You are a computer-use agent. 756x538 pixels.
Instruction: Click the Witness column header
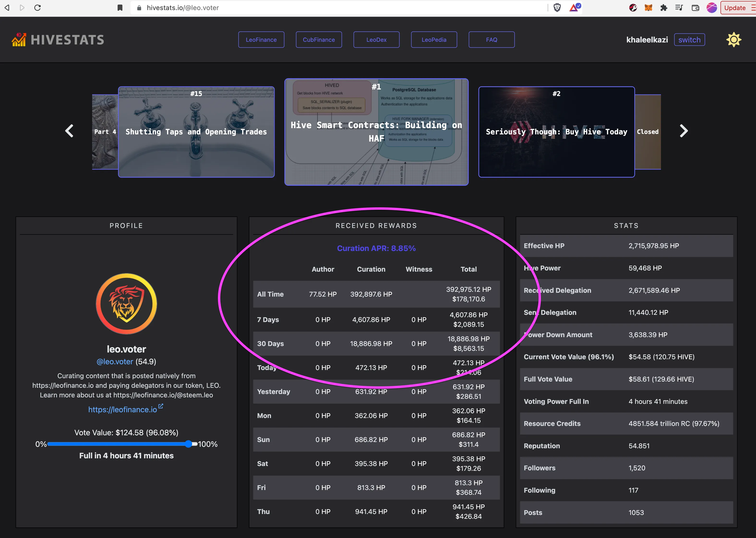(419, 269)
